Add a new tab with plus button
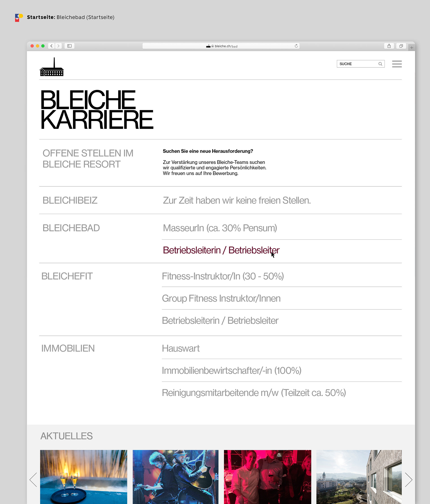This screenshot has width=430, height=504. 411,48
